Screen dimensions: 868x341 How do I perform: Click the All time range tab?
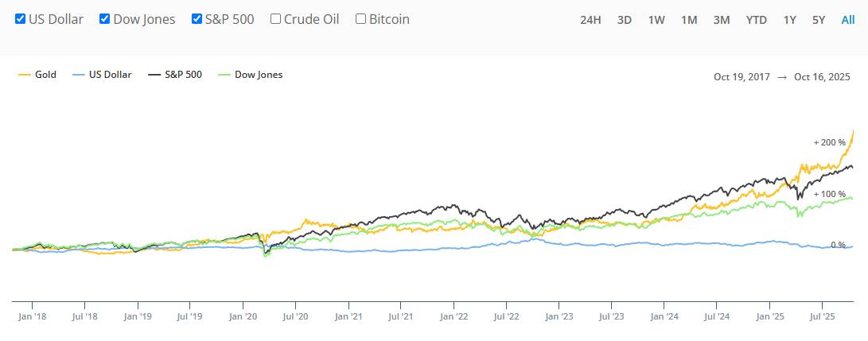coord(848,20)
